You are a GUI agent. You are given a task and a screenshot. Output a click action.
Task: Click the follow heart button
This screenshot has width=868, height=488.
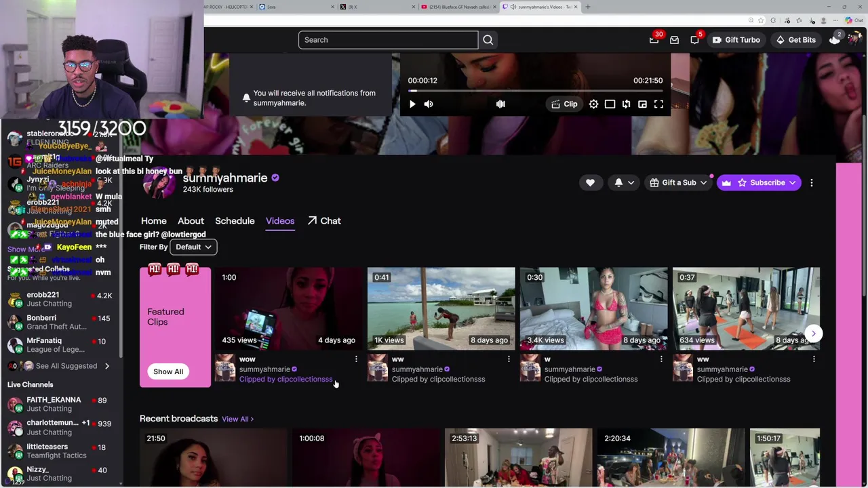coord(590,183)
